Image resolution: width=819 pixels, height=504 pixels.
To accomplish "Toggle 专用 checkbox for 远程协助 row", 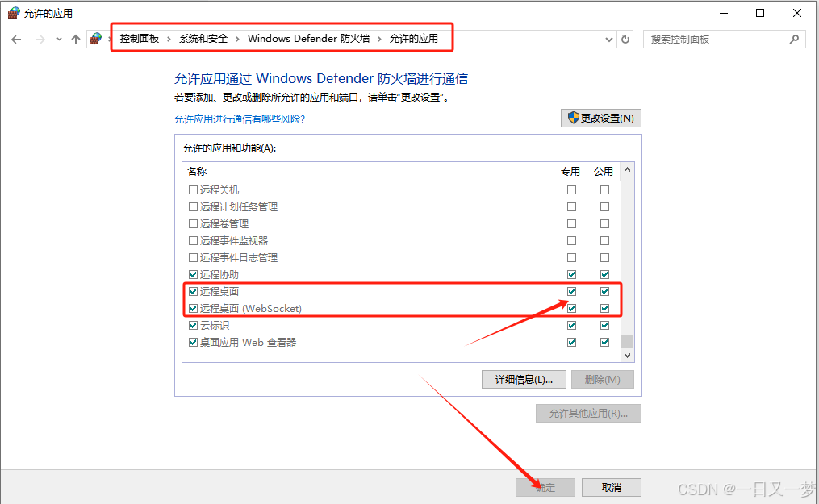I will pyautogui.click(x=571, y=274).
